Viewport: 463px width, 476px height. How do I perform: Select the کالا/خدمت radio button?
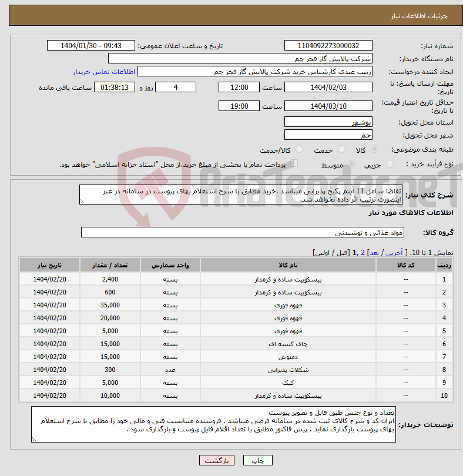(x=299, y=149)
